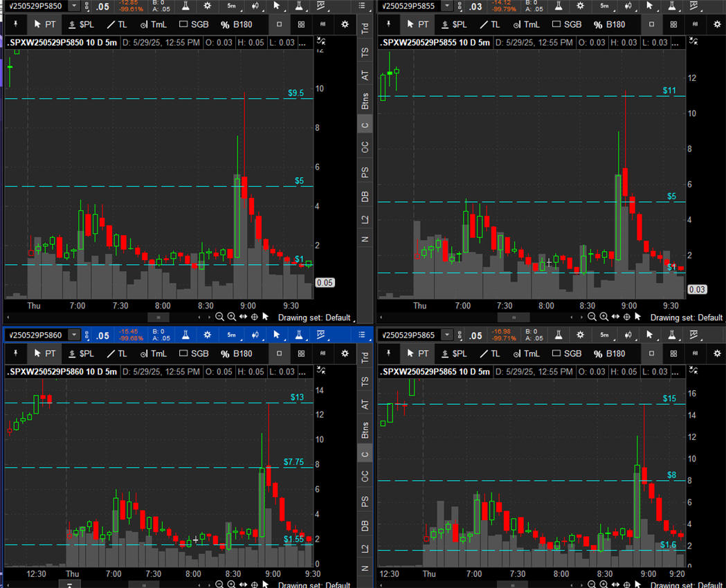Zoom in on the 5855 chart
This screenshot has height=588, width=726.
point(604,317)
